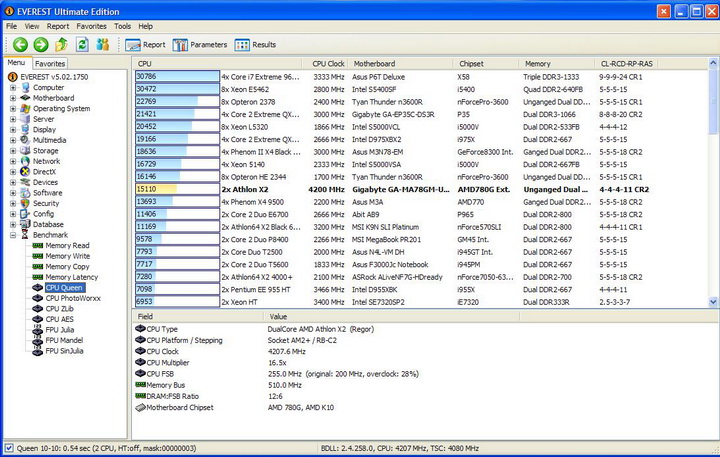Screen dimensions: 720x457
Task: Select CPU PhotoWorxx benchmark
Action: click(73, 299)
